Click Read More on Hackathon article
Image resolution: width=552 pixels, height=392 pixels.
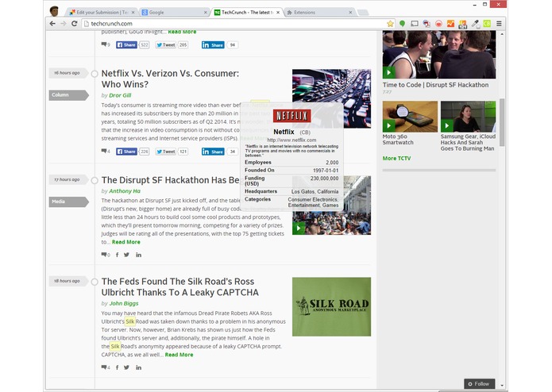(126, 242)
